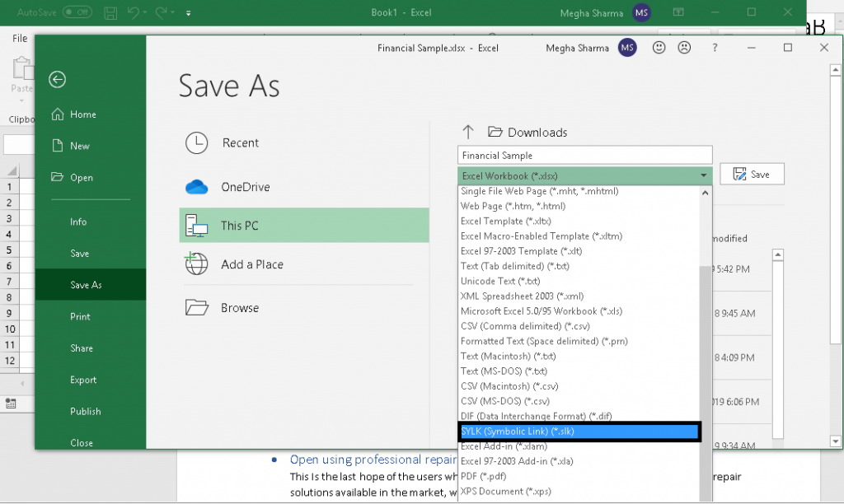Click the Add a Place globe icon

pos(195,265)
